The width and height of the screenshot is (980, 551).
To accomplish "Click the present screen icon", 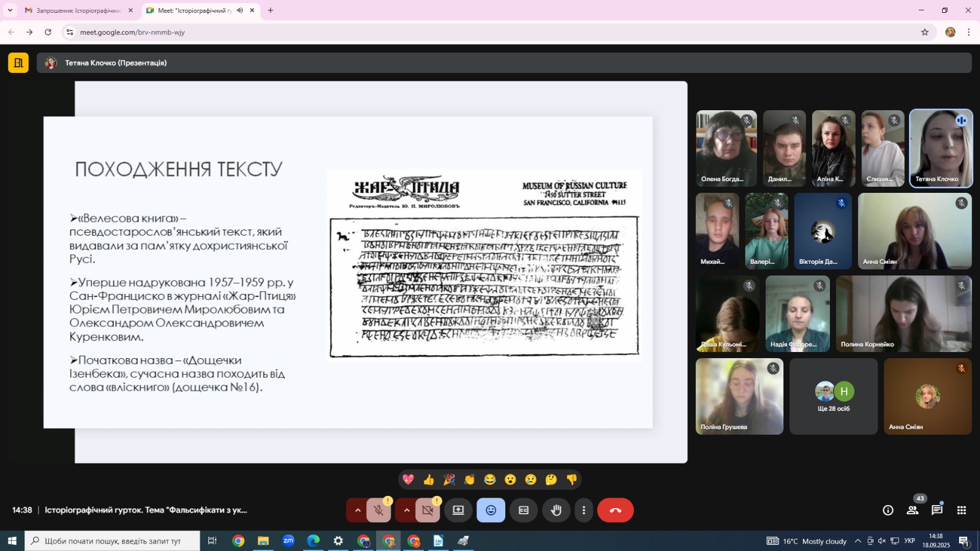I will [458, 511].
